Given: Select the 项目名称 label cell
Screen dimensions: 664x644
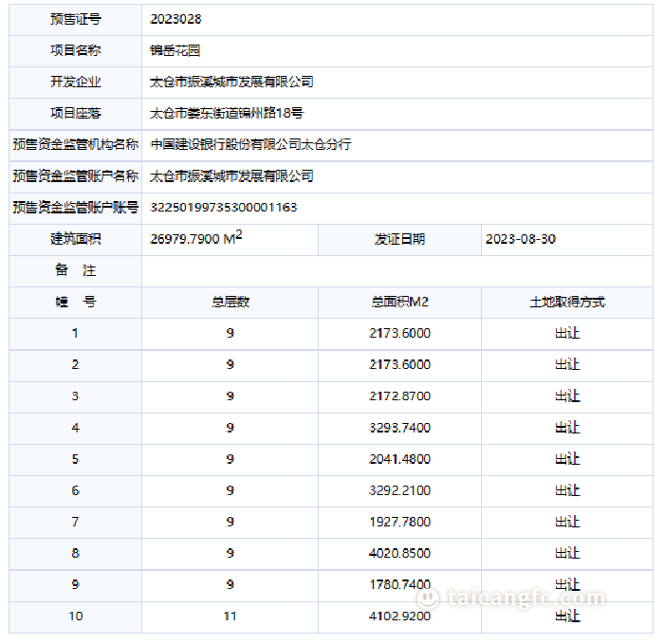Looking at the screenshot, I should pyautogui.click(x=76, y=50).
